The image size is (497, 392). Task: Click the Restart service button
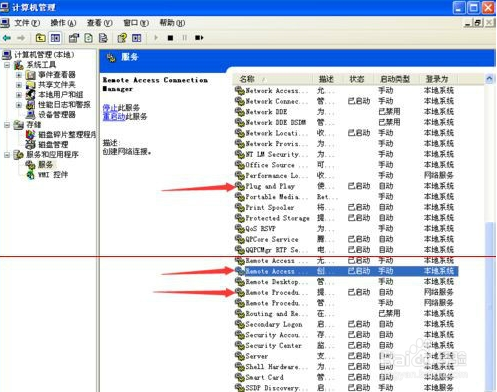point(199,38)
